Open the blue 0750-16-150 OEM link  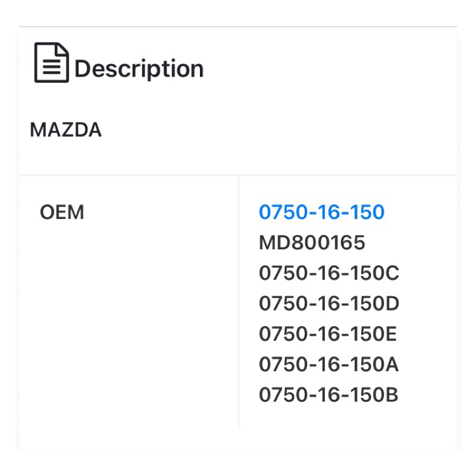(x=321, y=212)
